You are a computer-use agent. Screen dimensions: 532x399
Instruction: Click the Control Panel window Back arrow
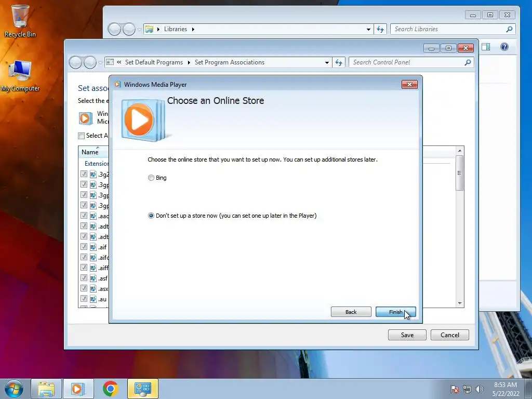(x=75, y=62)
